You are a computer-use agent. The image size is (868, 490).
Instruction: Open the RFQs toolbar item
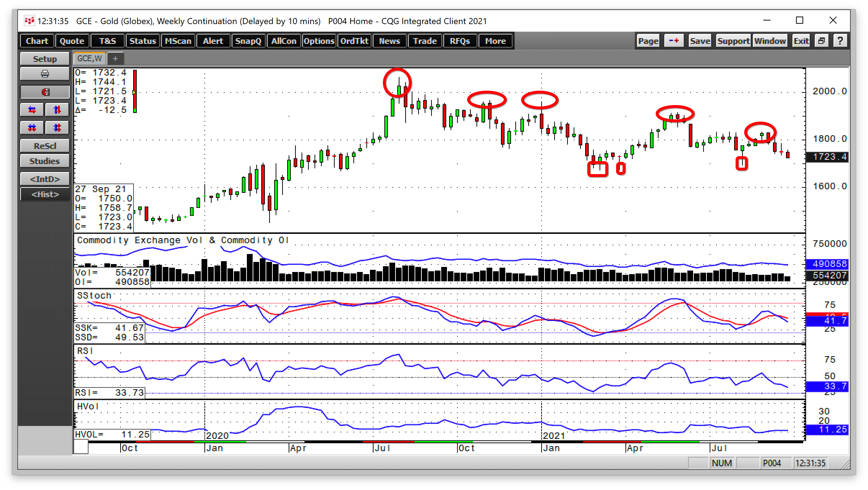[460, 41]
